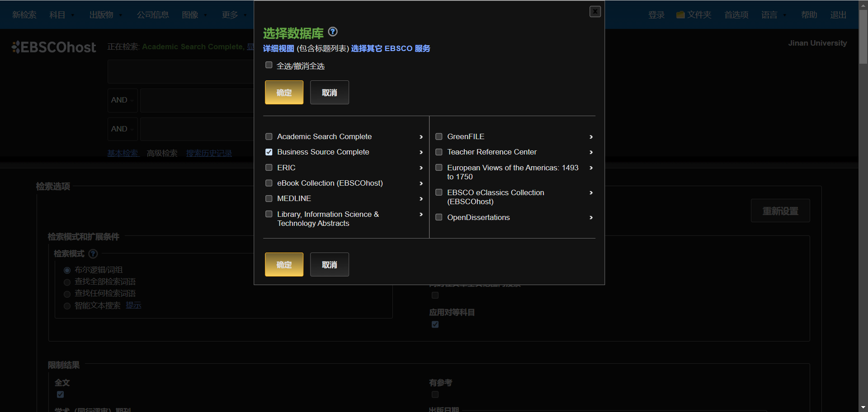Open the 出版物 menu

pos(106,15)
